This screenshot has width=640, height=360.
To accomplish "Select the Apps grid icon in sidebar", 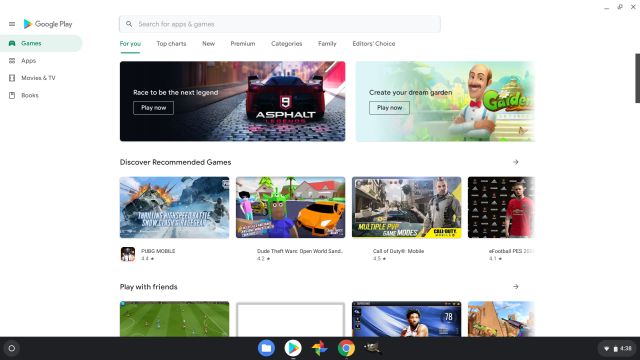I will pyautogui.click(x=12, y=61).
